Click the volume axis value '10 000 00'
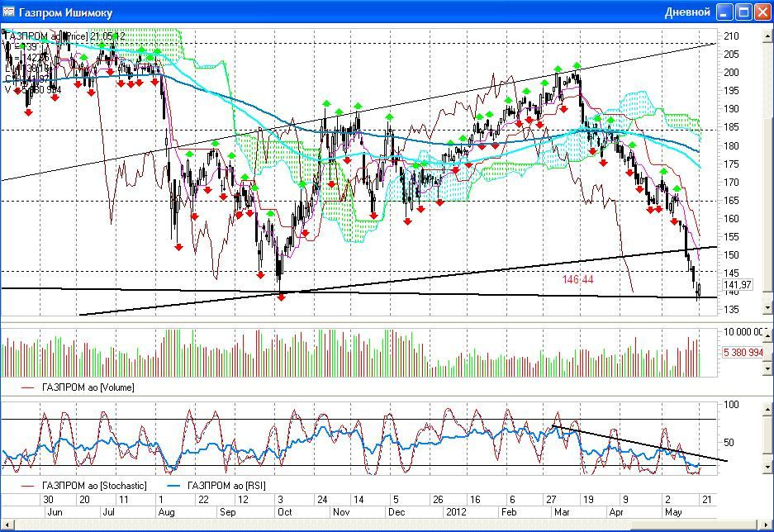The image size is (774, 532). 743,332
